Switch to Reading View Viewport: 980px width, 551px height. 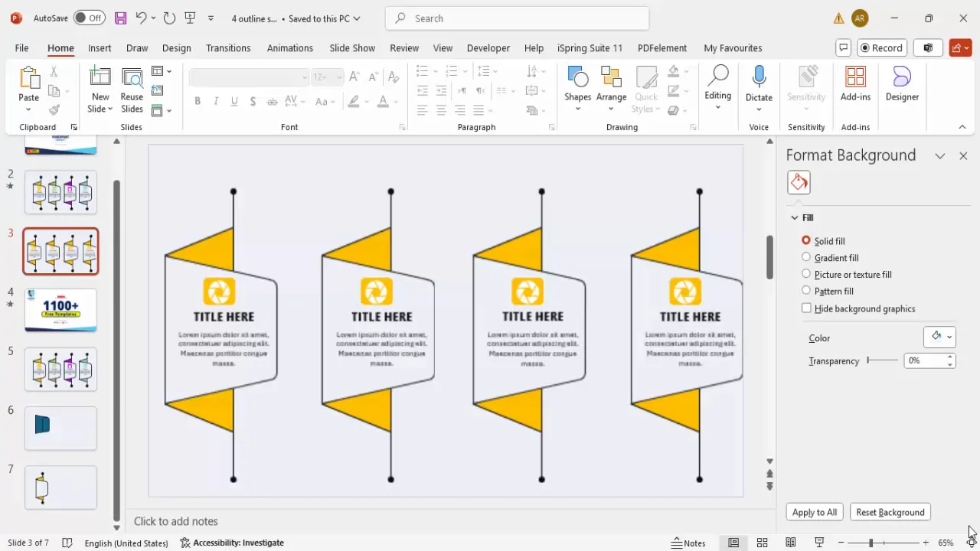pyautogui.click(x=790, y=543)
